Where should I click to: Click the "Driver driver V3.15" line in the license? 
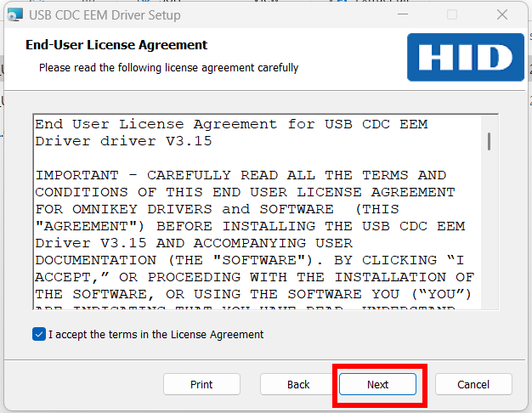tap(123, 141)
